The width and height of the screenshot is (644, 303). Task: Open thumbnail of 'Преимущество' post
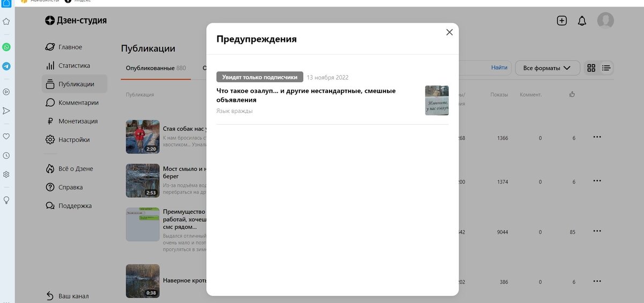(x=143, y=225)
